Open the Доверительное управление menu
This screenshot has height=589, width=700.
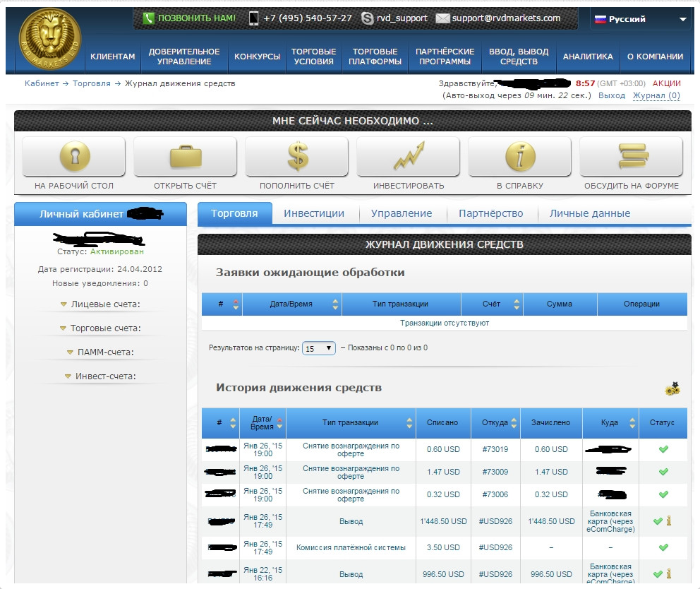coord(184,56)
